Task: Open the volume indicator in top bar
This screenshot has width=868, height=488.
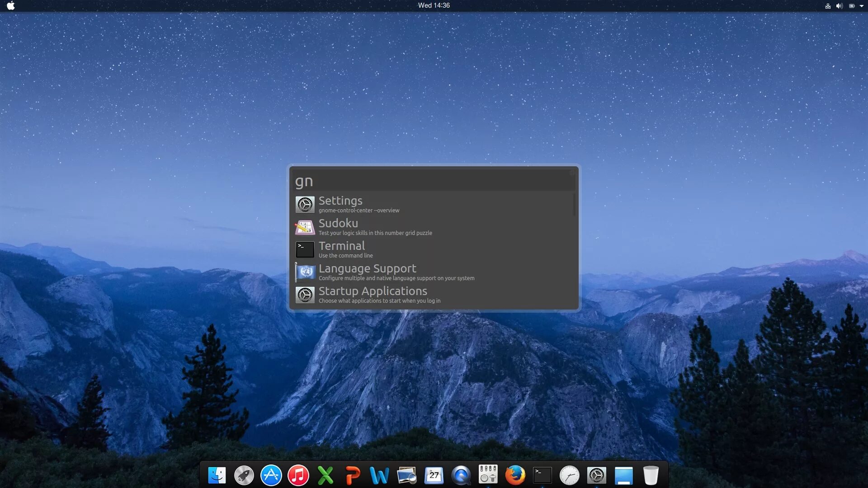Action: pyautogui.click(x=840, y=6)
